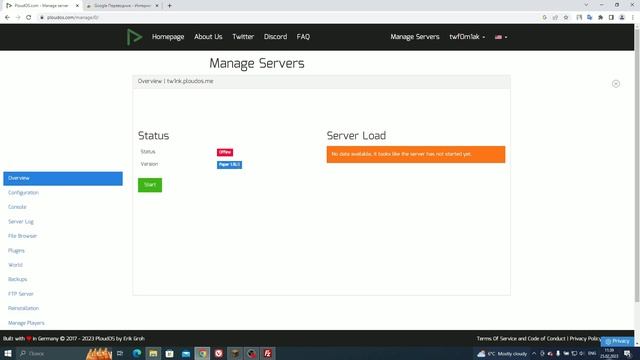Go back in browser history
The height and width of the screenshot is (360, 640).
coord(7,18)
